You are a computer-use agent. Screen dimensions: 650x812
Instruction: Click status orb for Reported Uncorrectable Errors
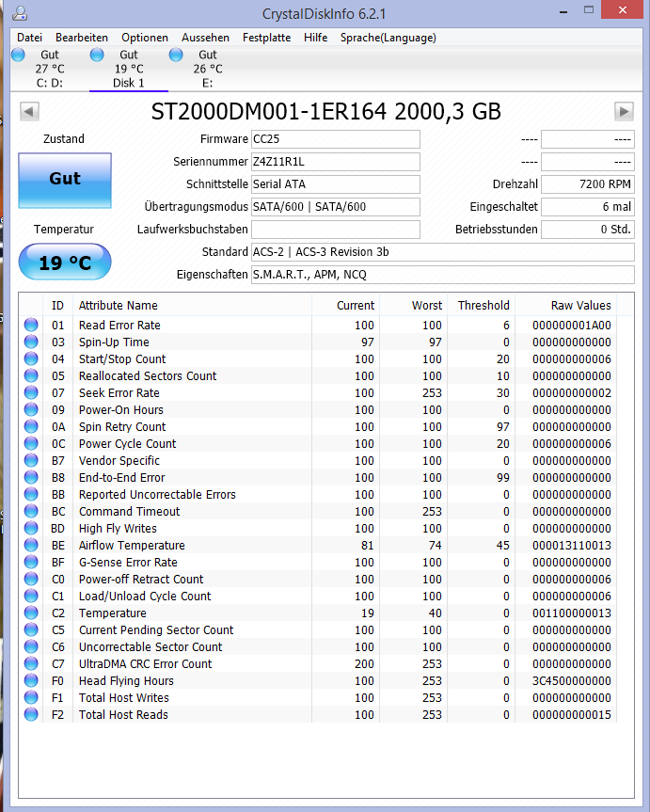(x=31, y=494)
